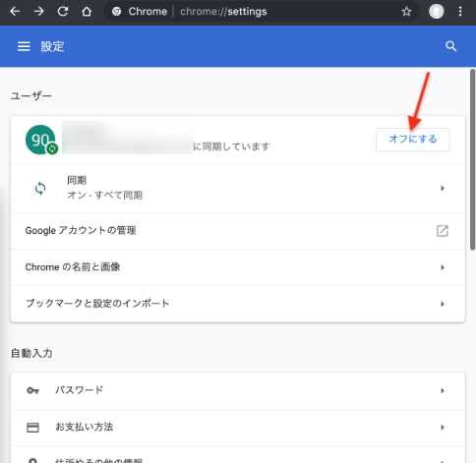This screenshot has width=476, height=463.
Task: Turn off sync with オフにする button
Action: [x=413, y=140]
